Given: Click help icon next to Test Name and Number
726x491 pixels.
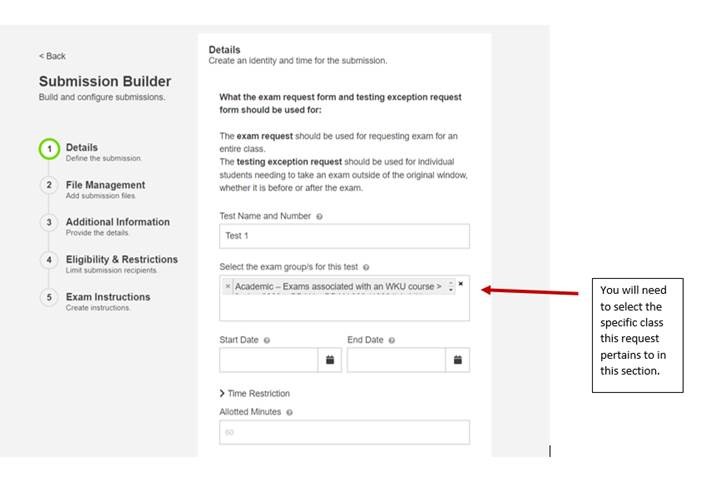Looking at the screenshot, I should click(320, 216).
